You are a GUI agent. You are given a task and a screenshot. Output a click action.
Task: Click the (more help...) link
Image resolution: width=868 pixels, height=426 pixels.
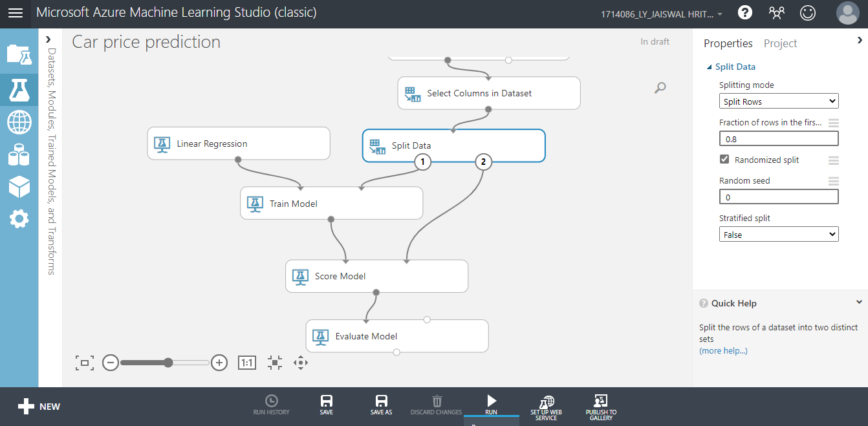pyautogui.click(x=723, y=350)
